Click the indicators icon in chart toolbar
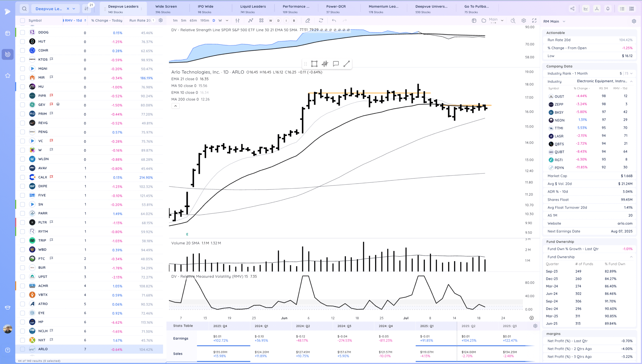The width and height of the screenshot is (642, 364). click(251, 21)
